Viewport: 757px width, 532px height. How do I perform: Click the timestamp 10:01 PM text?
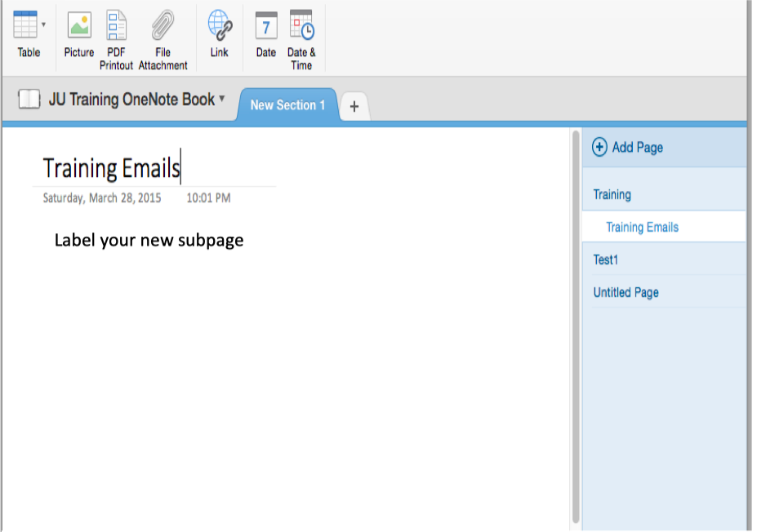208,197
